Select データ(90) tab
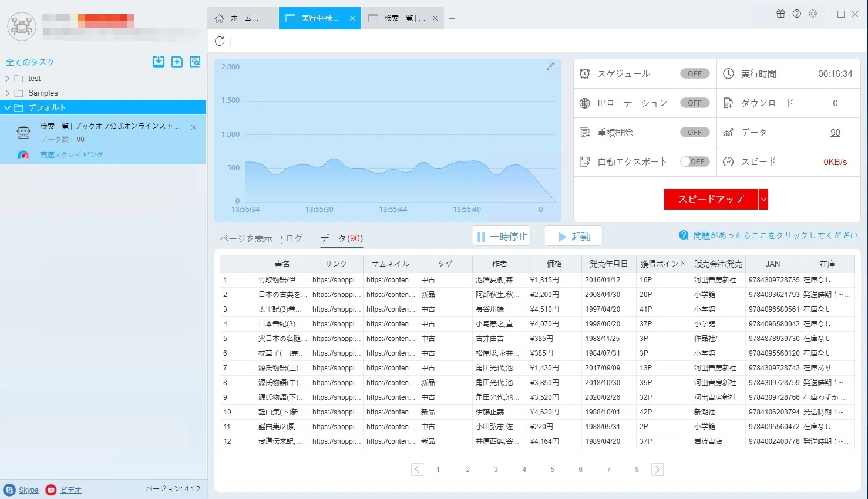868x499 pixels. (342, 238)
